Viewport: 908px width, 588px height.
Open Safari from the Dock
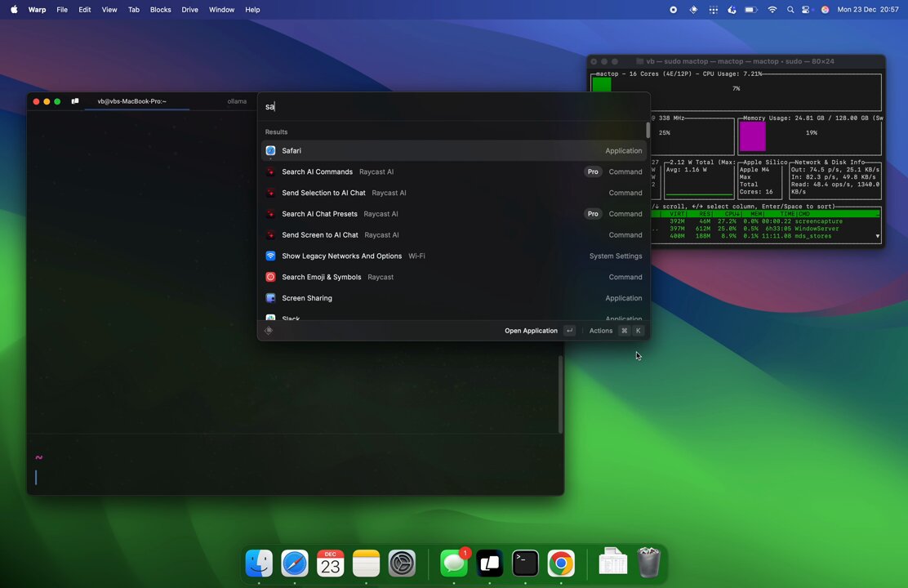[x=295, y=563]
